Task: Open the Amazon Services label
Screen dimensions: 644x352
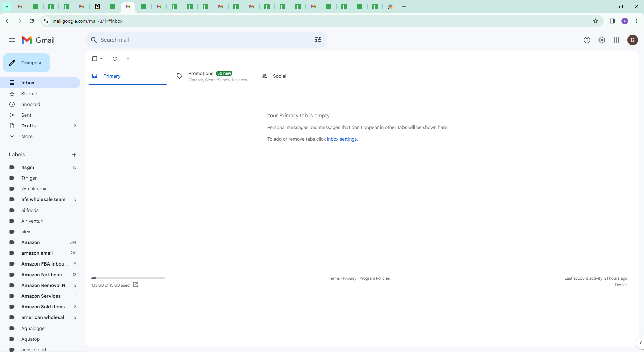Action: [40, 296]
